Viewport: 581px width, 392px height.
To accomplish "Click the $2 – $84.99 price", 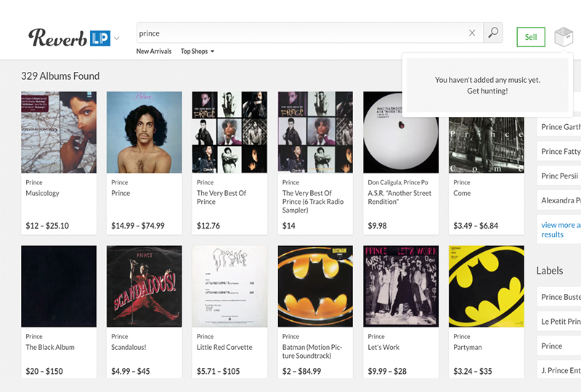I will point(301,371).
